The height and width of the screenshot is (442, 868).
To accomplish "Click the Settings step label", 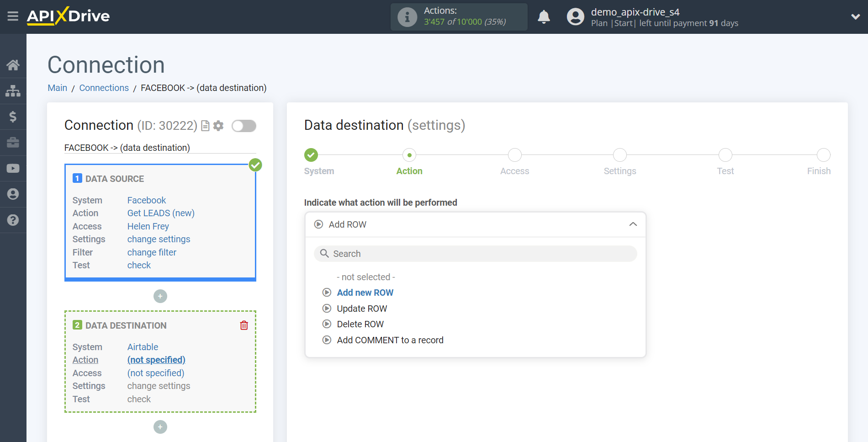I will point(620,171).
